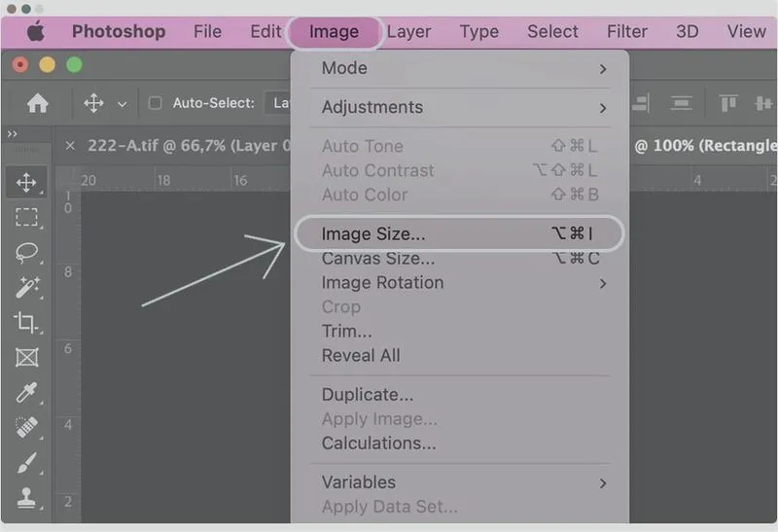
Task: Select the Frame tool
Action: pyautogui.click(x=26, y=357)
